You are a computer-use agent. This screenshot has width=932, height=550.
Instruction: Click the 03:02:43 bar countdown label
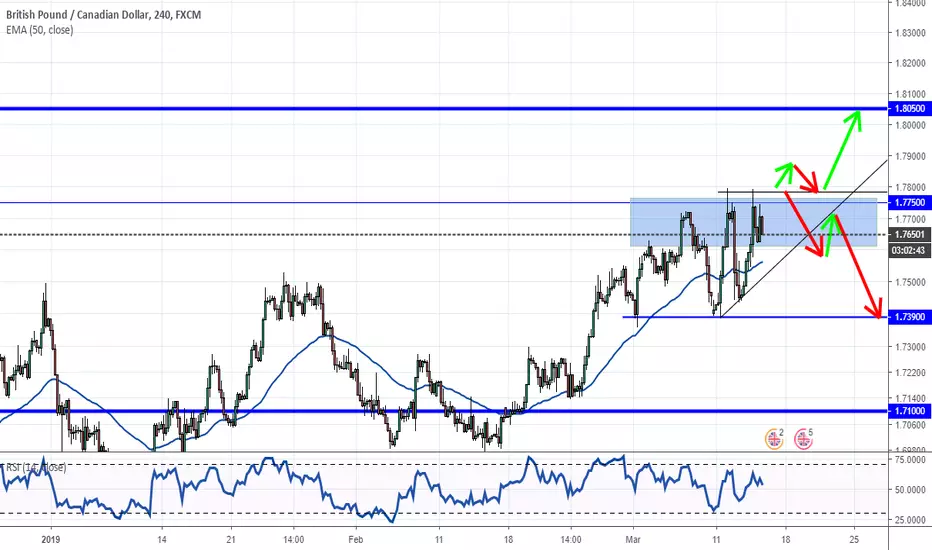[x=909, y=250]
